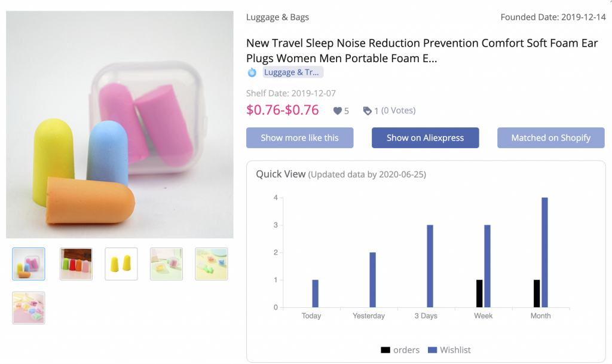The image size is (612, 364).
Task: Select the fourth thumbnail with green background
Action: tap(166, 264)
